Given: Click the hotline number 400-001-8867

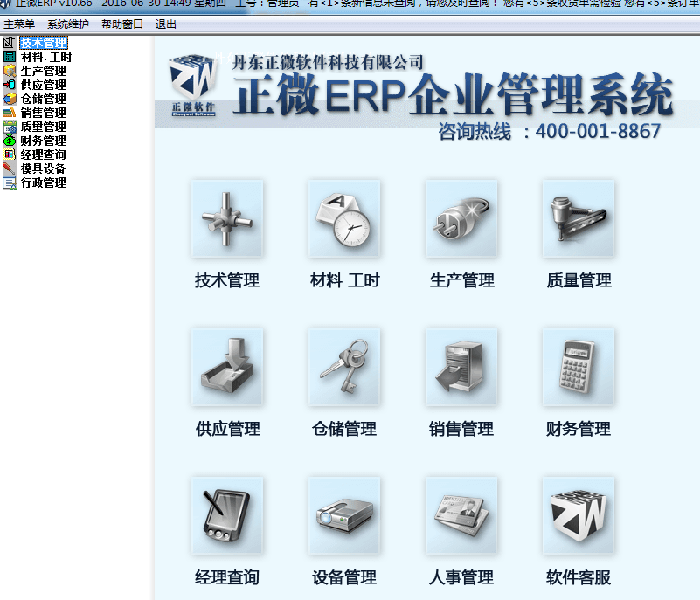Looking at the screenshot, I should tap(598, 132).
